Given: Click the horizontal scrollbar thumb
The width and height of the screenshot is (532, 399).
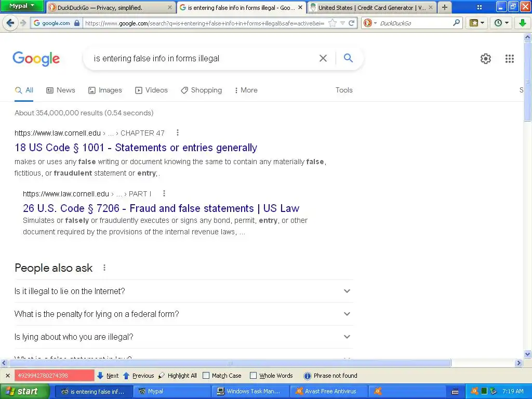Looking at the screenshot, I should pos(230,363).
